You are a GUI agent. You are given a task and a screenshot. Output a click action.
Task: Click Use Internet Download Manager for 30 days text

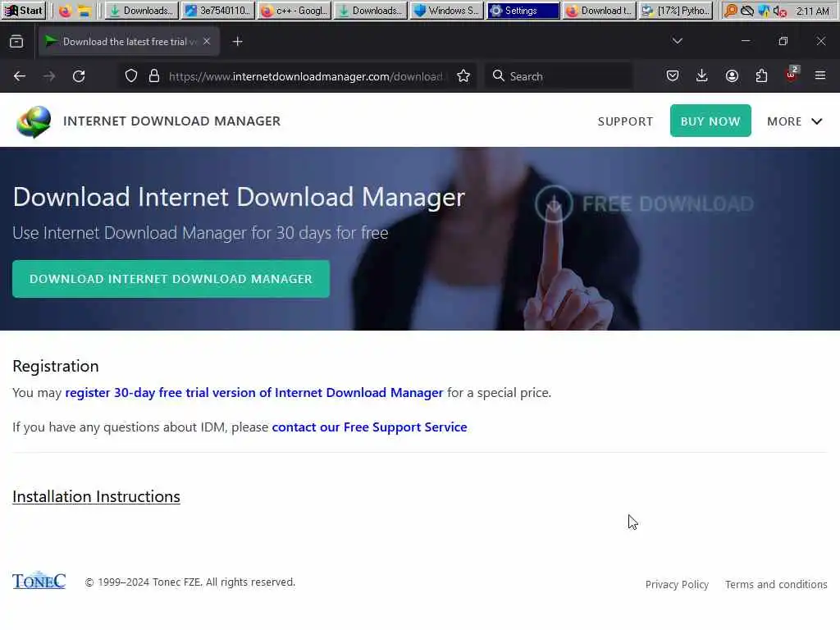[200, 233]
